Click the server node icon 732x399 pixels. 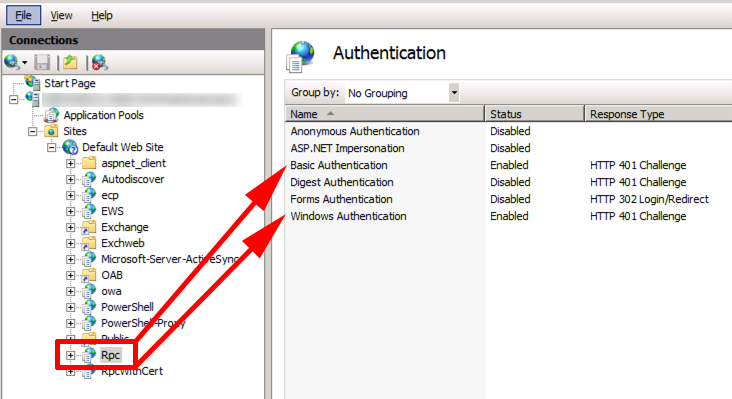[33, 99]
